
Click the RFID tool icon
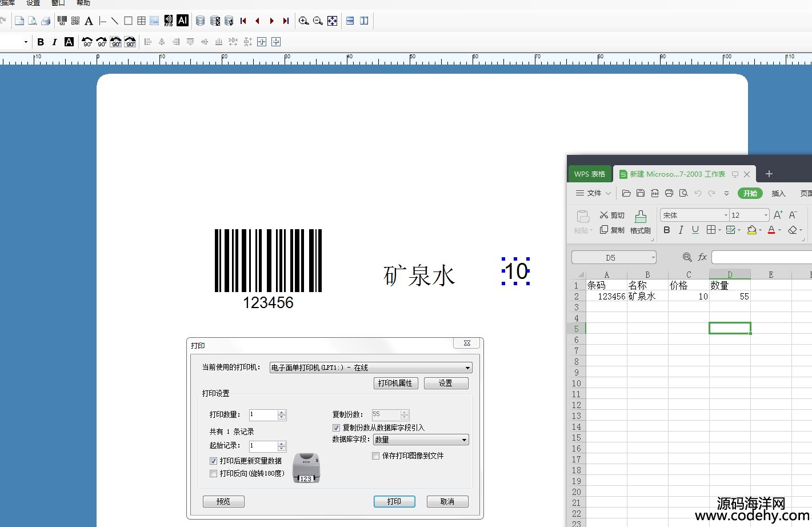(169, 21)
